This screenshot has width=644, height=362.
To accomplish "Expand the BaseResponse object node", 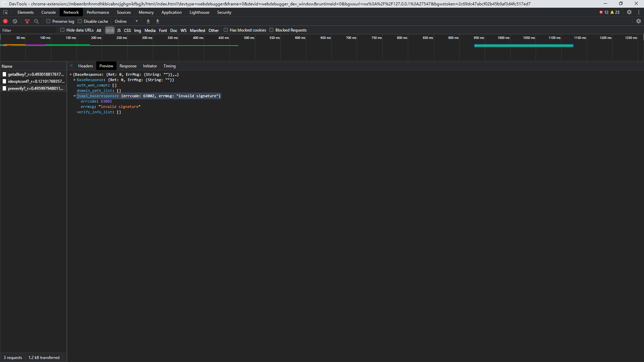I will point(74,80).
